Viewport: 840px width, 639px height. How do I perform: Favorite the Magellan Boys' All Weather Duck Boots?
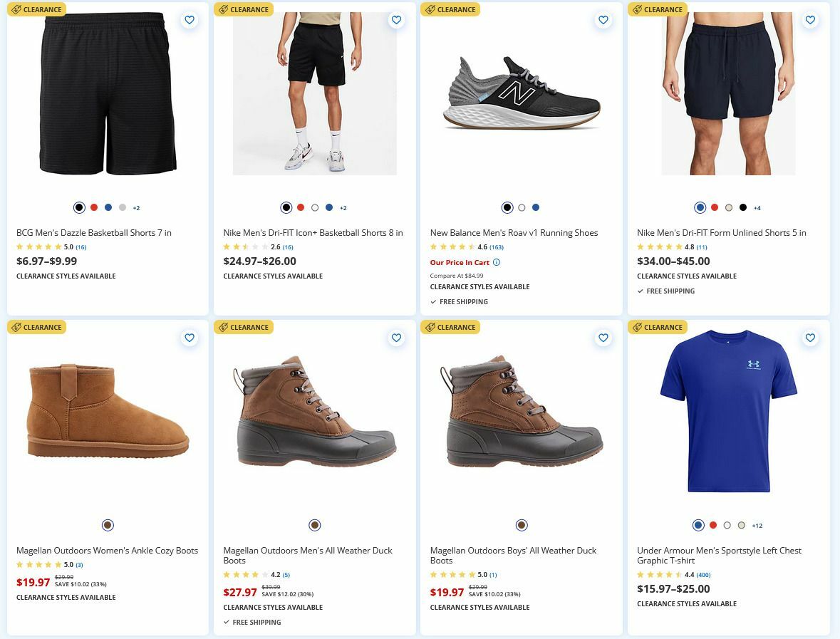[603, 338]
